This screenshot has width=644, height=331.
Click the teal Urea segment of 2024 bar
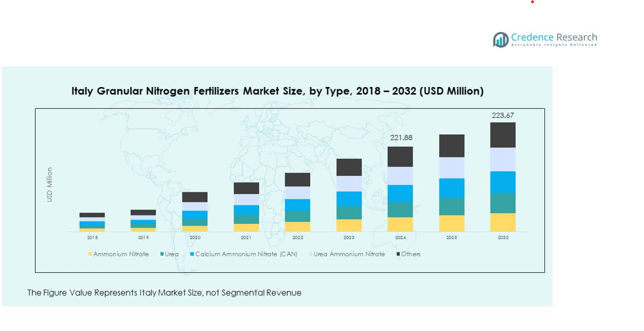pyautogui.click(x=400, y=210)
